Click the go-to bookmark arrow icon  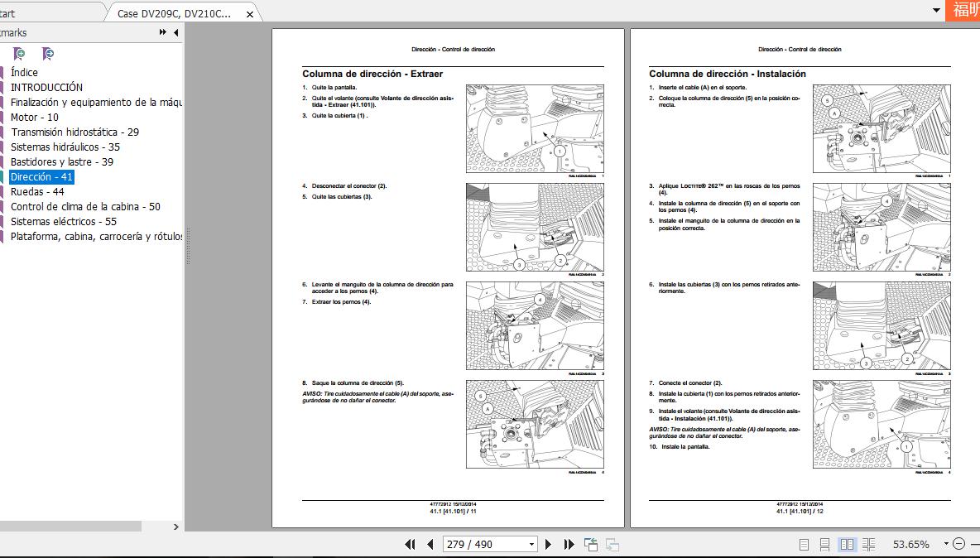pos(48,54)
